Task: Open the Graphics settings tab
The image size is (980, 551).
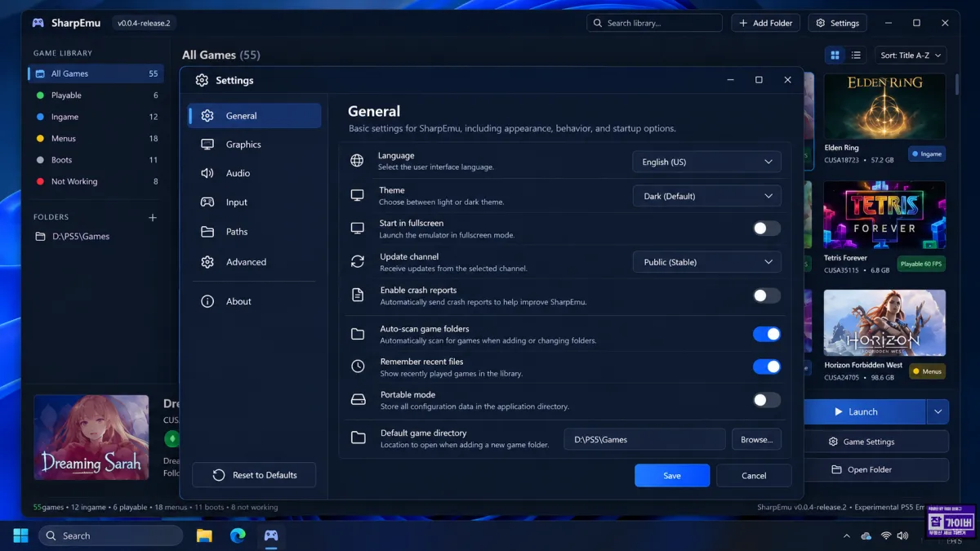Action: (x=255, y=144)
